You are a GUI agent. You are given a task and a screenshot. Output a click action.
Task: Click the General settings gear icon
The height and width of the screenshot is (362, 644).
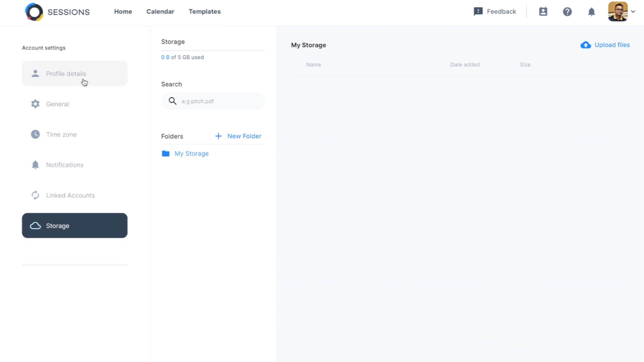pos(35,104)
